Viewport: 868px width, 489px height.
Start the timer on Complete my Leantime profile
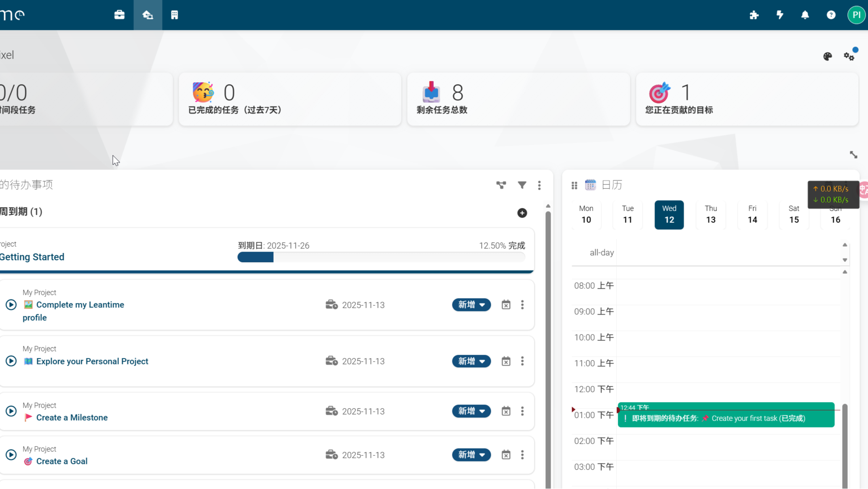tap(11, 305)
